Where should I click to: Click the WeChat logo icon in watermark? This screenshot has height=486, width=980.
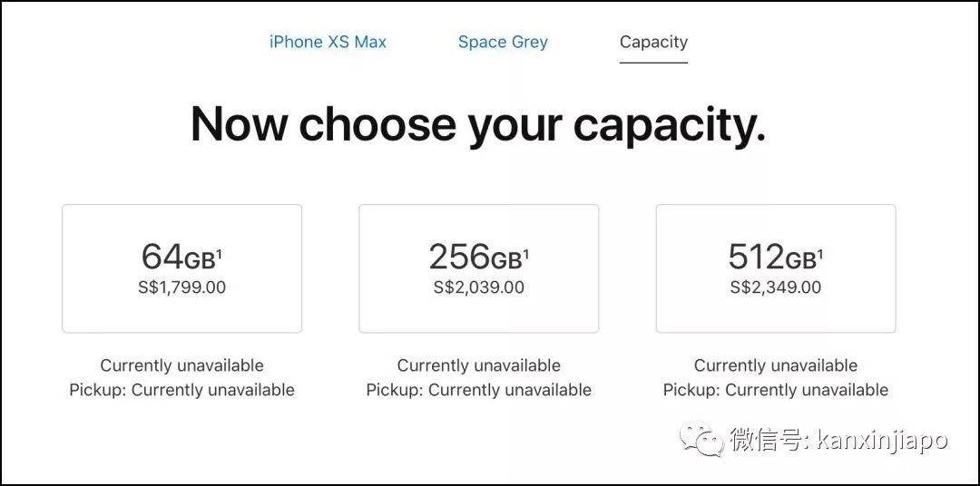tap(703, 440)
